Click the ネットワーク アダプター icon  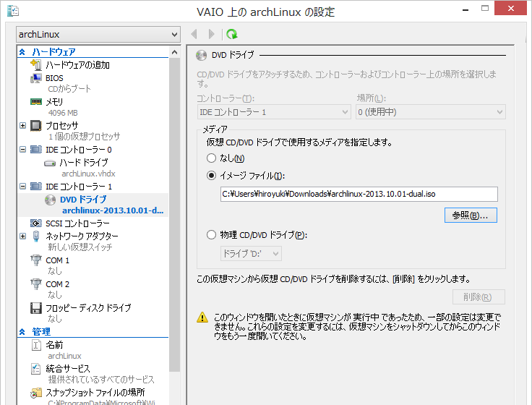(x=36, y=236)
